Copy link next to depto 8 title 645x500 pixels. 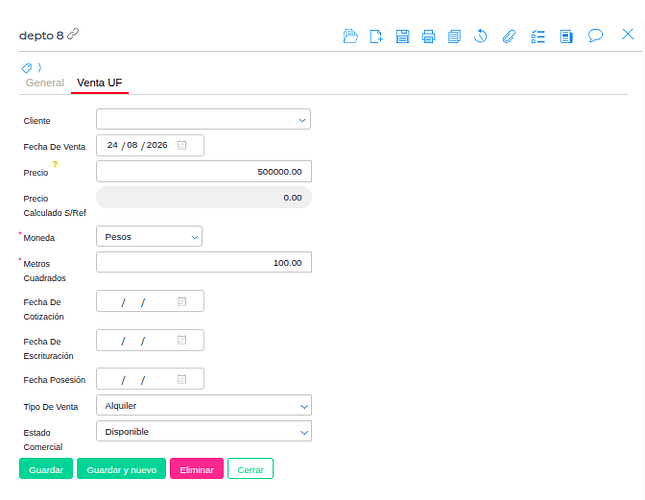click(x=73, y=34)
